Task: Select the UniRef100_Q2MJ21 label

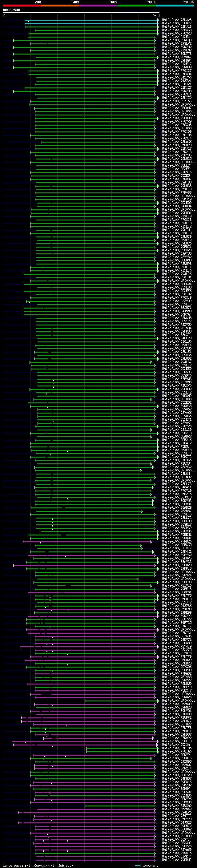Action: click(177, 84)
